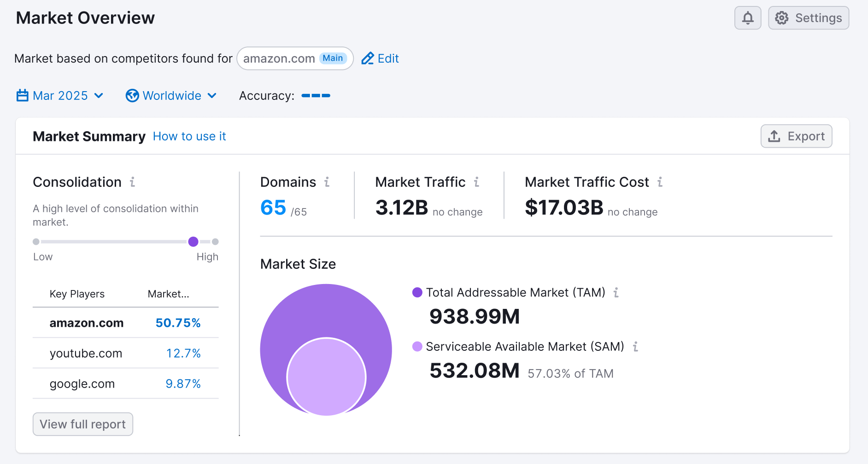Click the Edit link near amazon.com
Image resolution: width=868 pixels, height=464 pixels.
pos(387,58)
